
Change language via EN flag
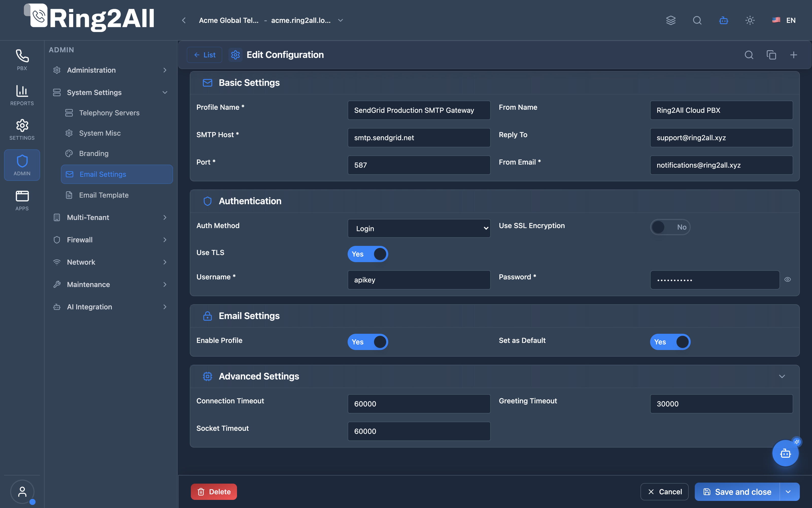784,21
